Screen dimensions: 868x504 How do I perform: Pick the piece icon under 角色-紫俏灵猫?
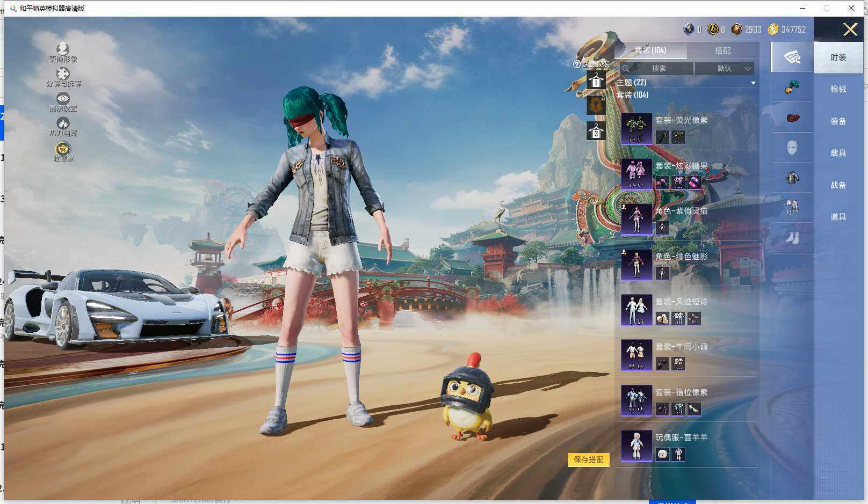(x=662, y=228)
